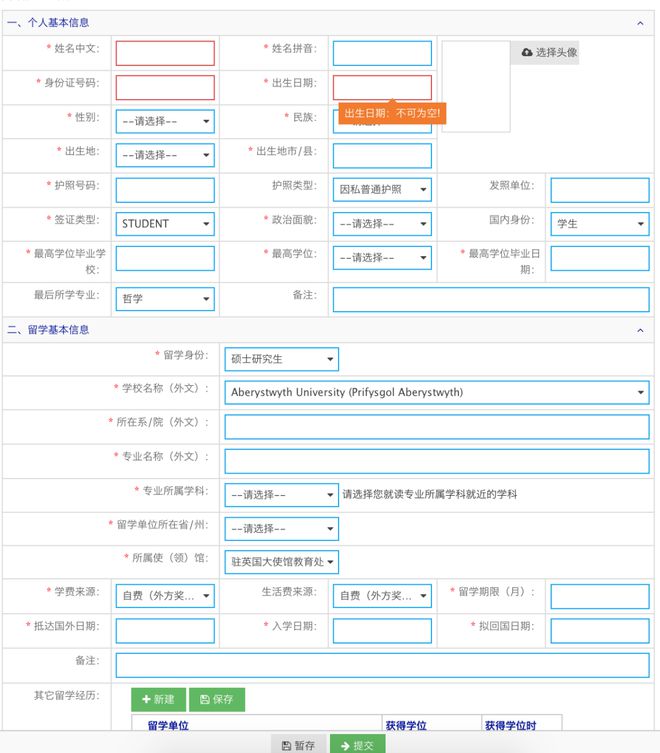660x753 pixels.
Task: Open the 所属使（领）馆 dropdown
Action: [x=281, y=562]
